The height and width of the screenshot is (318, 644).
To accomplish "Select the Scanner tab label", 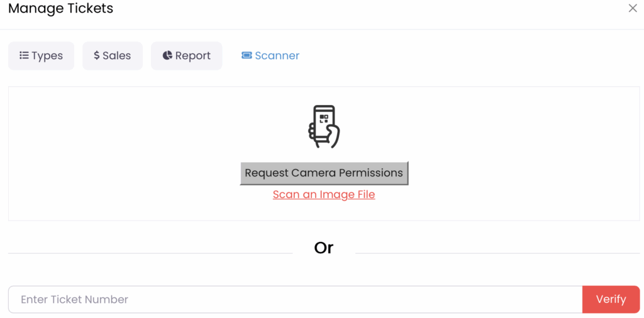I will point(277,56).
